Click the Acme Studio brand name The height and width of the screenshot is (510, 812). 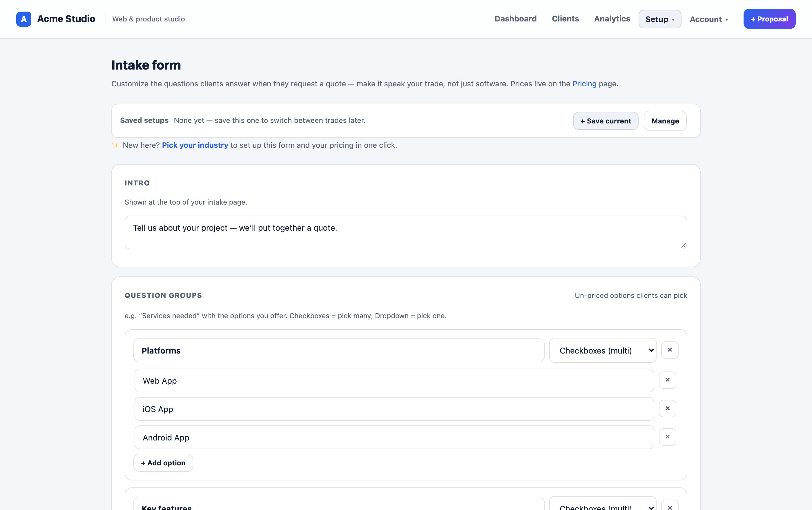coord(66,19)
